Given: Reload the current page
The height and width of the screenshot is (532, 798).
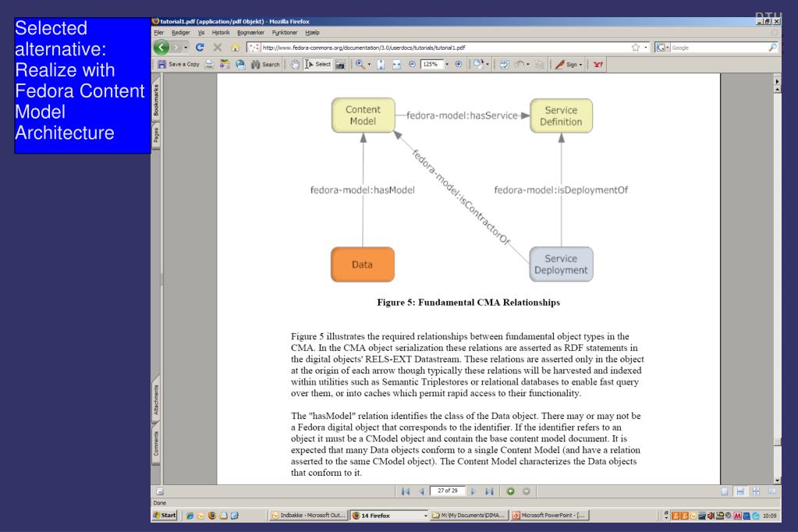Looking at the screenshot, I should 200,48.
